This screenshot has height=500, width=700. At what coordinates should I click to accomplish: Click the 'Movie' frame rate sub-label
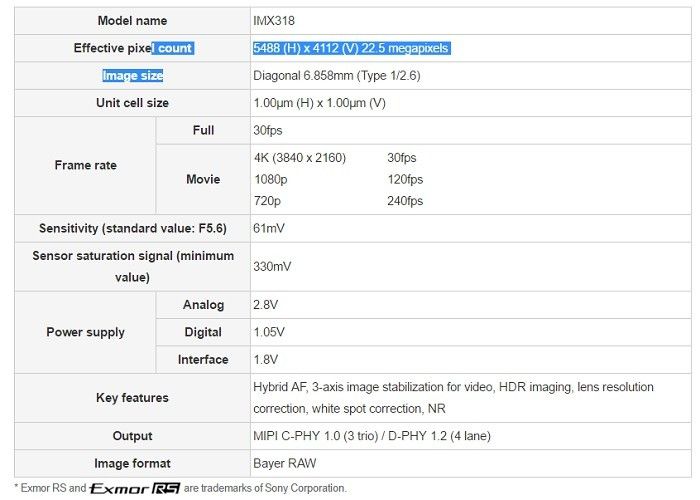click(203, 179)
